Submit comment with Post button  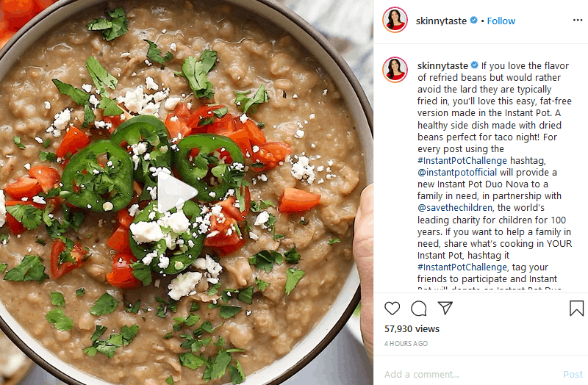tap(573, 374)
